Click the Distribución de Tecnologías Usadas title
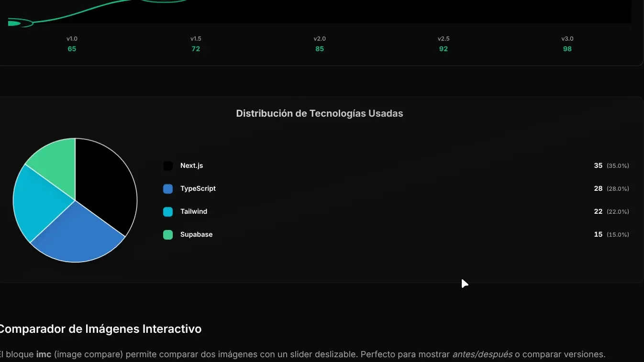This screenshot has height=362, width=644. coord(319,113)
